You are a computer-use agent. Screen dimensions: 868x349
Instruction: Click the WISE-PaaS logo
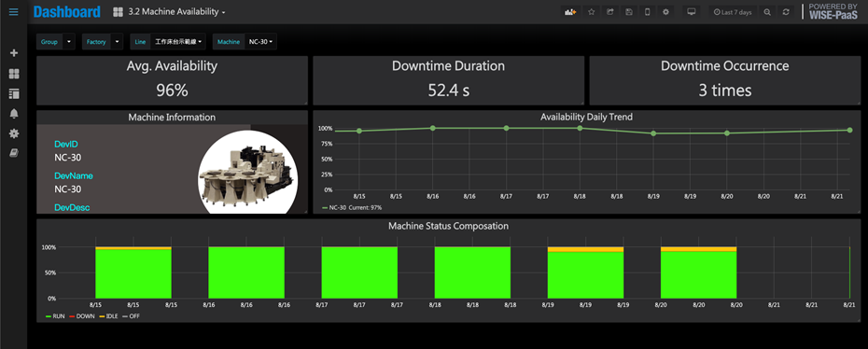click(x=833, y=11)
